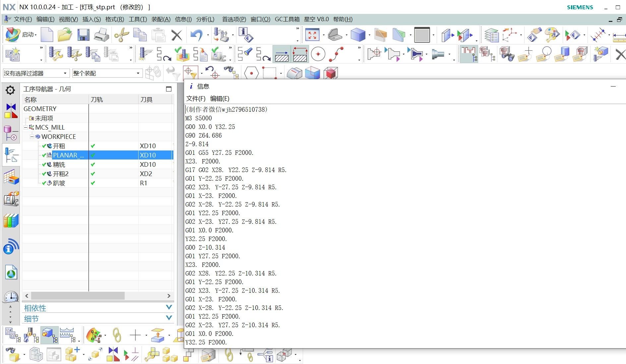Open the Web Browser globe sidebar icon
626x364 pixels.
pos(11,273)
